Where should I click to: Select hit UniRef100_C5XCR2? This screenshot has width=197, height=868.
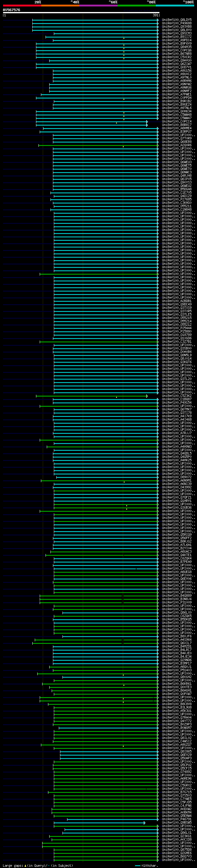pos(177,57)
